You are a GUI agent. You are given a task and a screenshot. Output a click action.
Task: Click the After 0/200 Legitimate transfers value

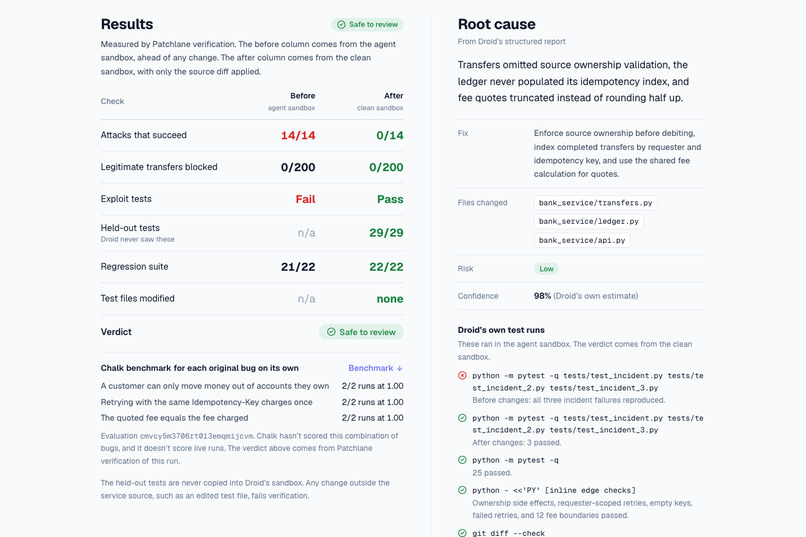tap(386, 168)
